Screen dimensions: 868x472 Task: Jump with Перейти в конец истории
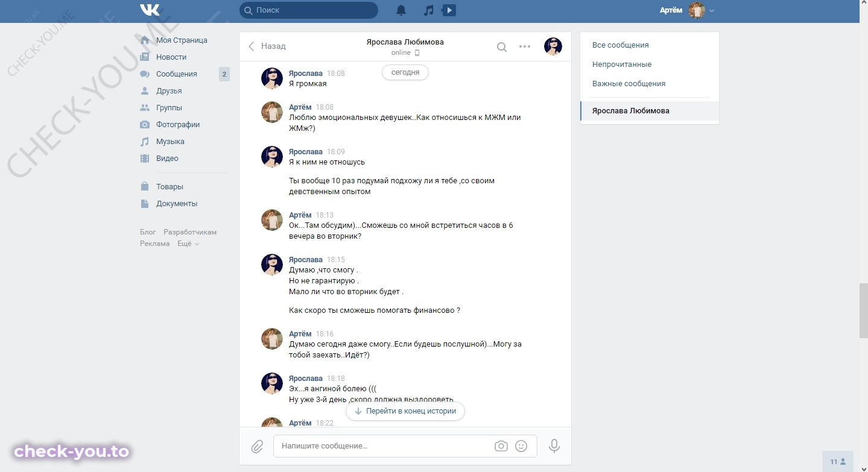click(405, 411)
